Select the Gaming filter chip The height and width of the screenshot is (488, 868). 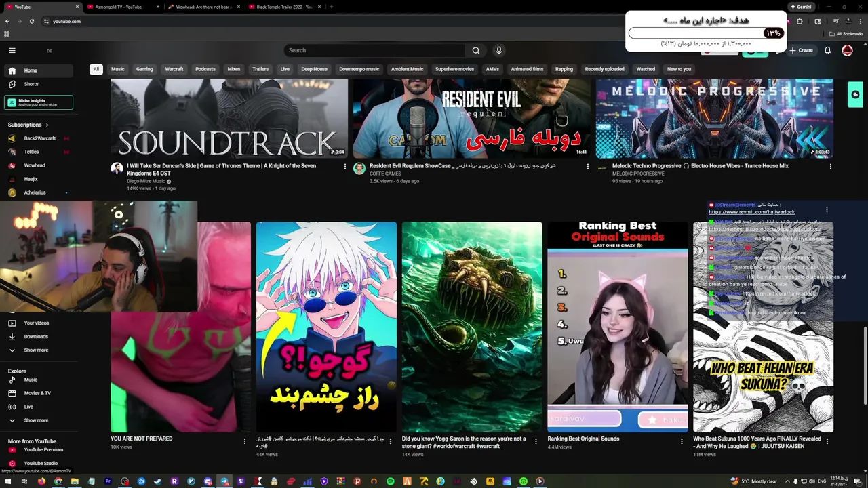coord(144,69)
